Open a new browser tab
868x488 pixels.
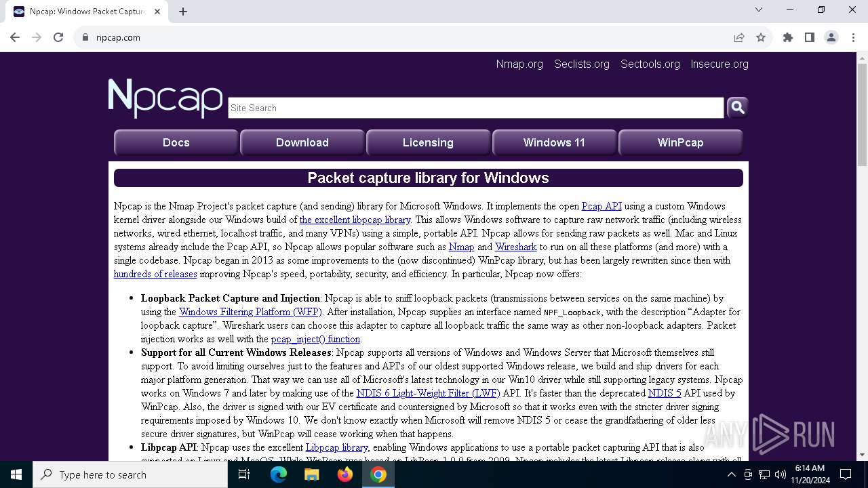tap(183, 12)
